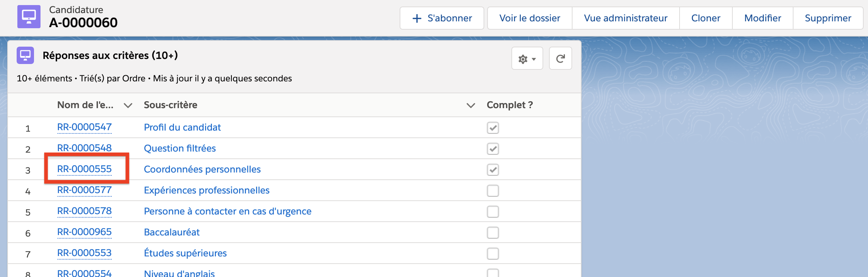
Task: Click the Candidature record icon in header
Action: (x=29, y=17)
